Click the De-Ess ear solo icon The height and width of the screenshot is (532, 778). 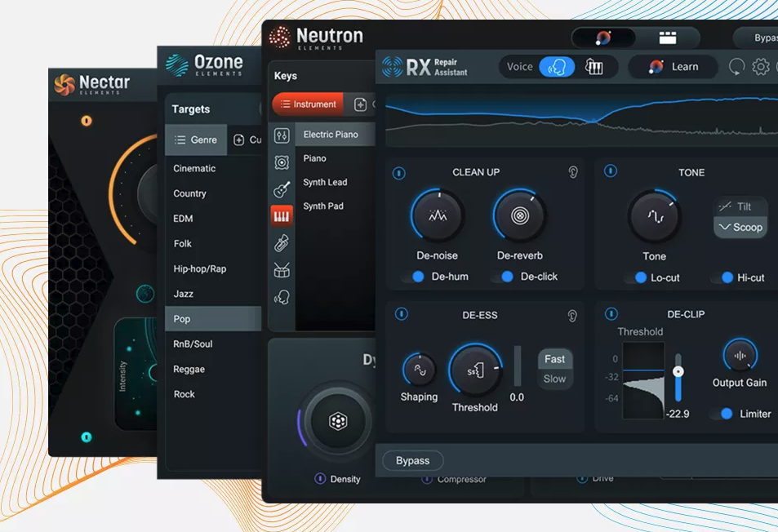tap(571, 316)
